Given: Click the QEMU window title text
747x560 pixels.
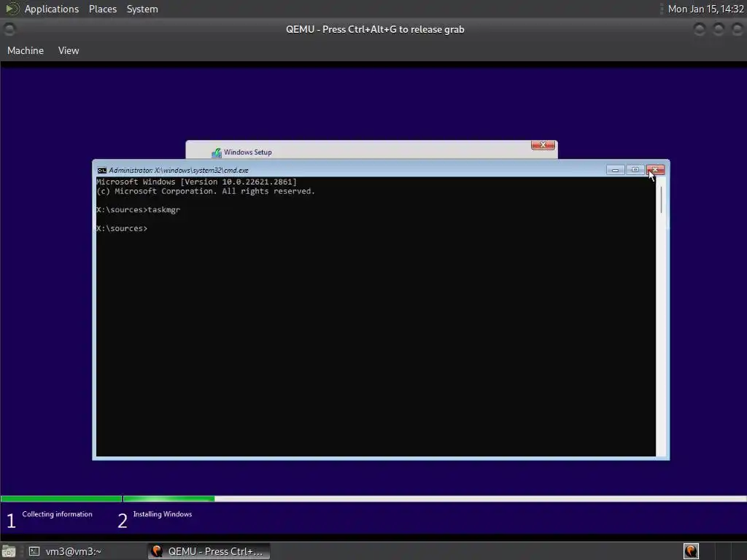Looking at the screenshot, I should coord(375,29).
